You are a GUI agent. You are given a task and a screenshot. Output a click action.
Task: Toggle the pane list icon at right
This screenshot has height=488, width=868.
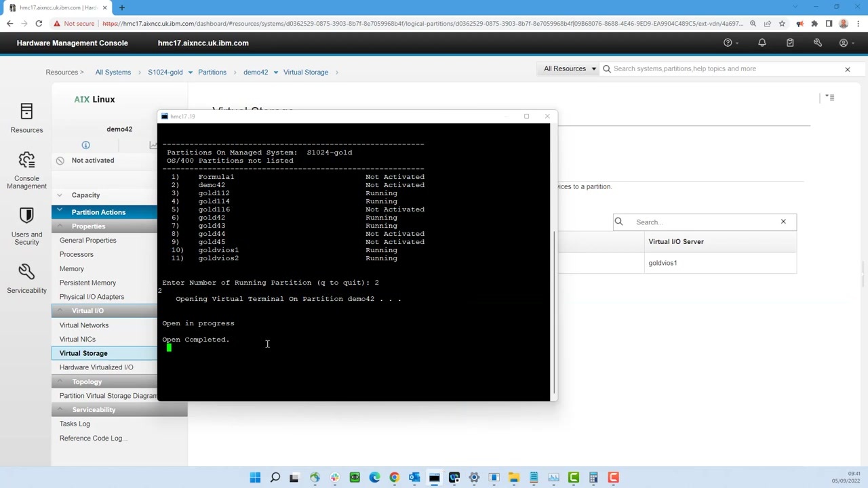[829, 98]
